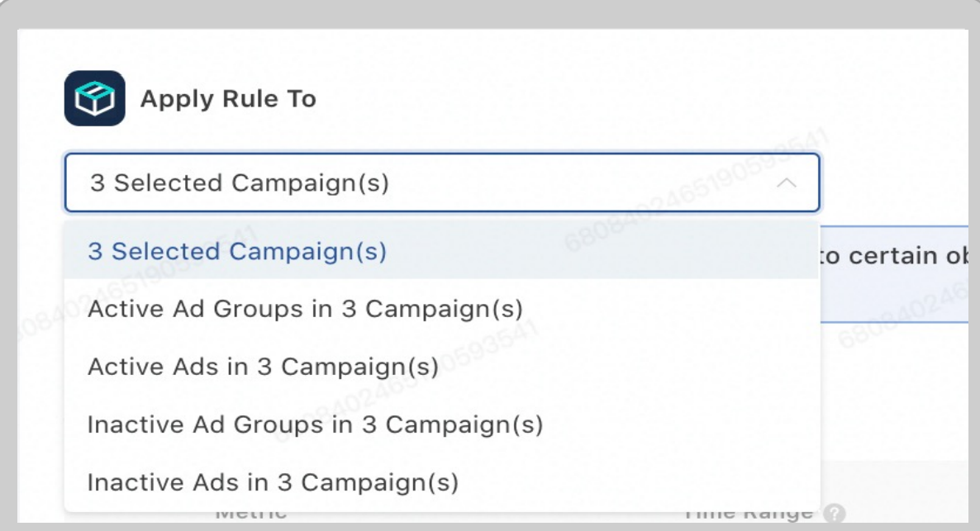The height and width of the screenshot is (531, 980).
Task: Apply the rule to inactive ad groups
Action: coord(315,424)
